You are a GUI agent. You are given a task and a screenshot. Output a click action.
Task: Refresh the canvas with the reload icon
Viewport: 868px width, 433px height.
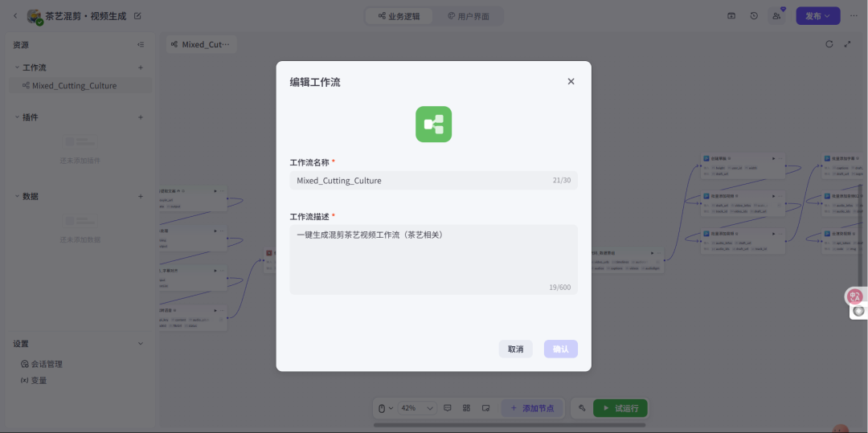coord(829,44)
